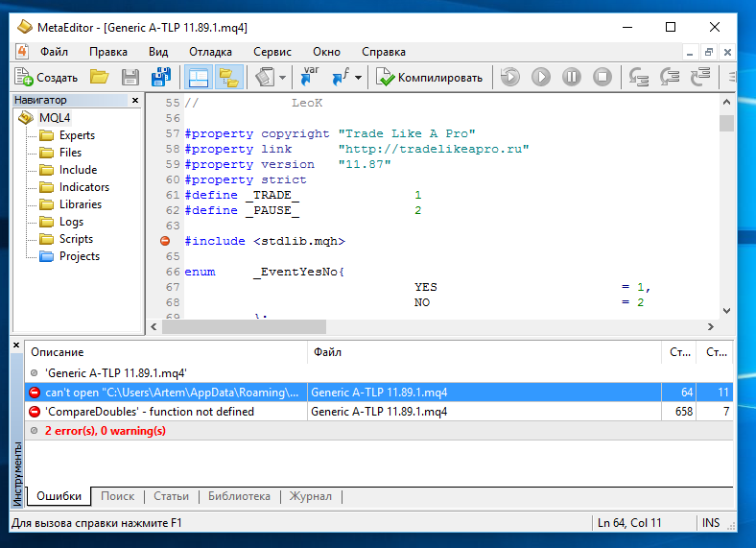Viewport: 756px width, 548px height.
Task: Save all files with the multi-disk icon
Action: click(161, 77)
